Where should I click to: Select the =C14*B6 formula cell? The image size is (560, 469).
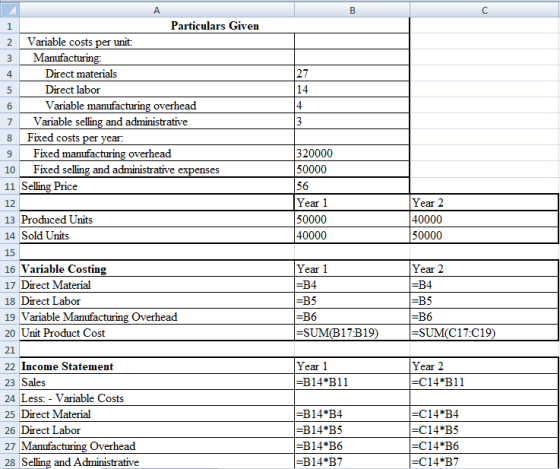click(484, 446)
